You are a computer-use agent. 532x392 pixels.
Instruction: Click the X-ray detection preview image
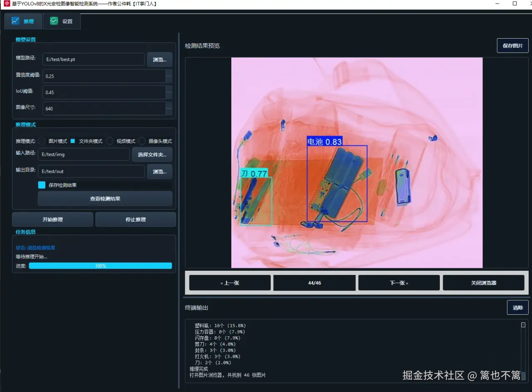click(x=357, y=163)
